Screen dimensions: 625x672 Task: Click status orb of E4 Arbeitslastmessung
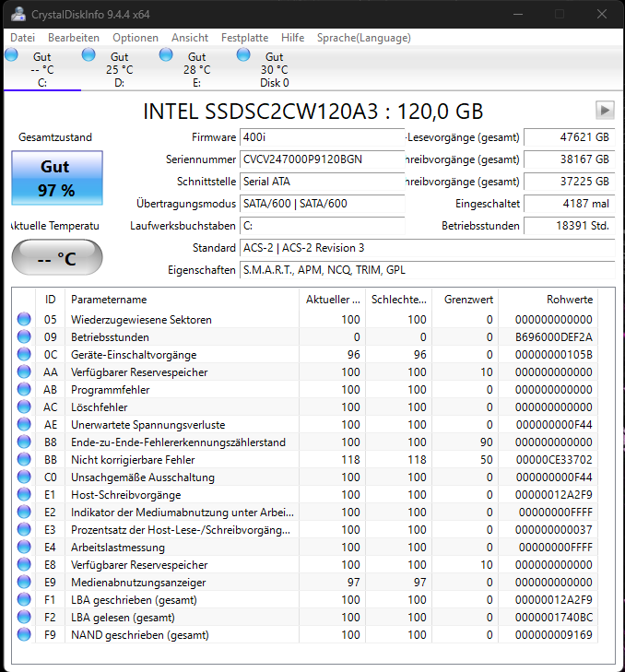click(24, 548)
